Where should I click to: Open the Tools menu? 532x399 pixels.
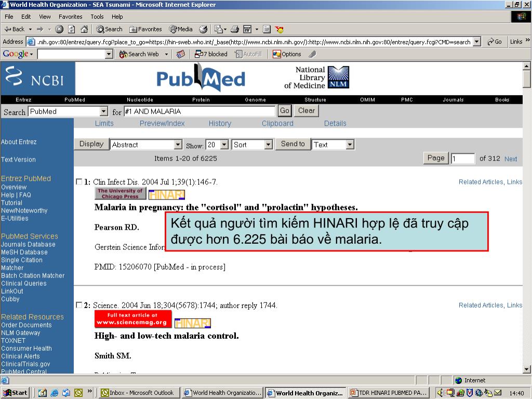[x=97, y=17]
